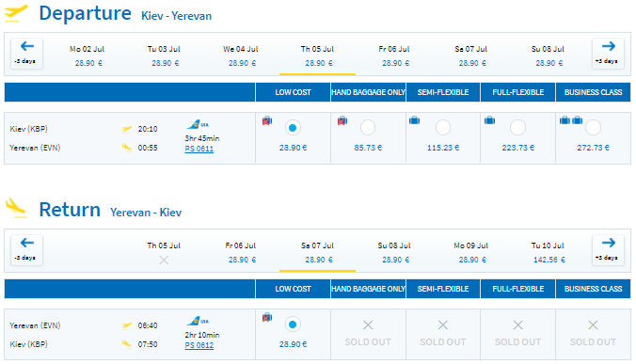Open flight PS 0612 details link
636x364 pixels.
point(199,345)
